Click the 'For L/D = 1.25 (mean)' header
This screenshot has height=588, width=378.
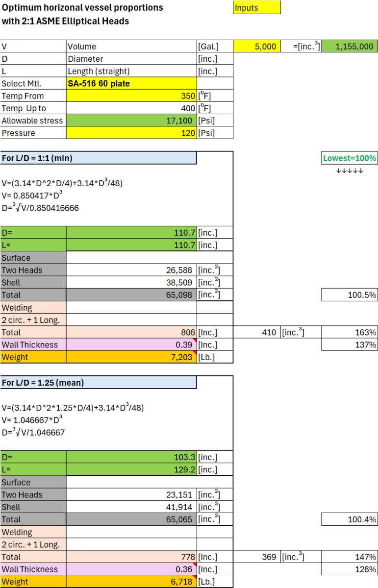coord(98,383)
